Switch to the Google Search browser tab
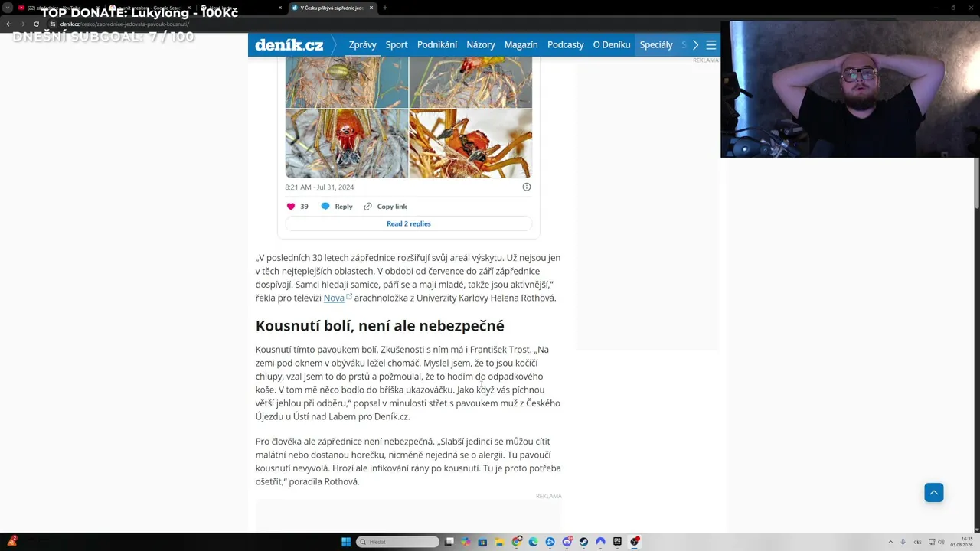The width and height of the screenshot is (980, 551). tap(149, 8)
